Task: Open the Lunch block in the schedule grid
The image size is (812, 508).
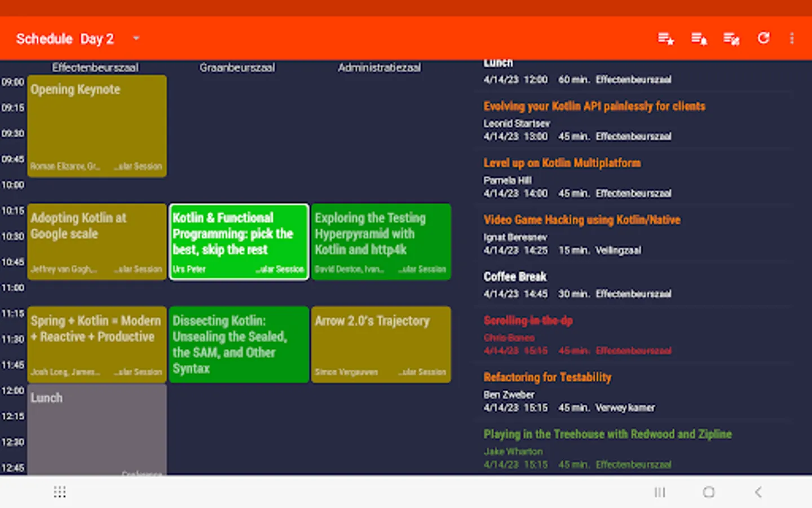Action: [x=97, y=430]
